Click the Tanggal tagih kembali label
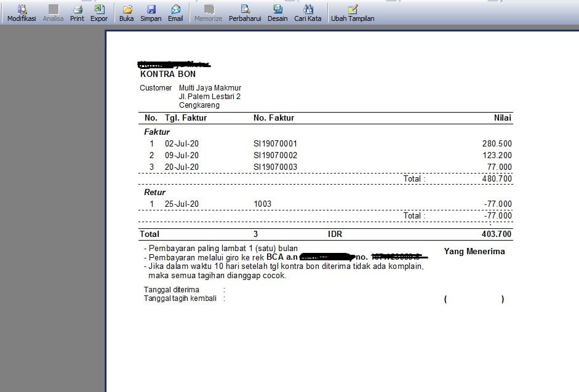Screen dimensions: 579x392 pos(180,298)
